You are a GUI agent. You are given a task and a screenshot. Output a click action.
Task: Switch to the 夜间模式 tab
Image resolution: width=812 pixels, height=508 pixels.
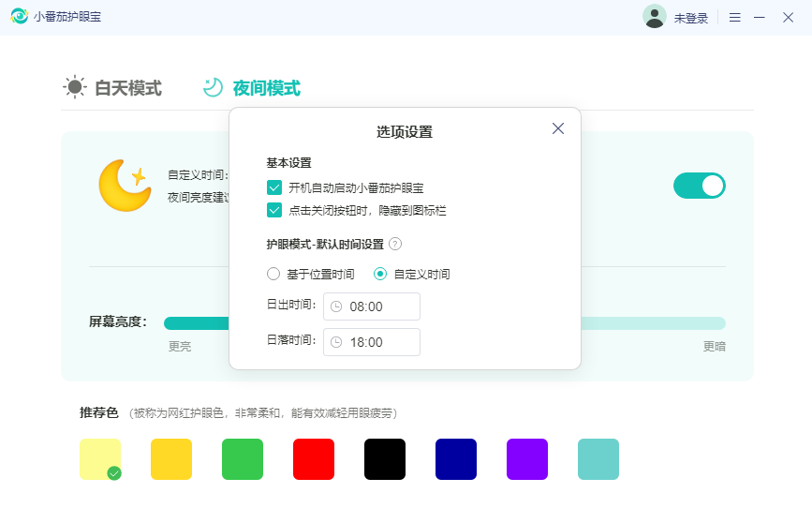266,88
